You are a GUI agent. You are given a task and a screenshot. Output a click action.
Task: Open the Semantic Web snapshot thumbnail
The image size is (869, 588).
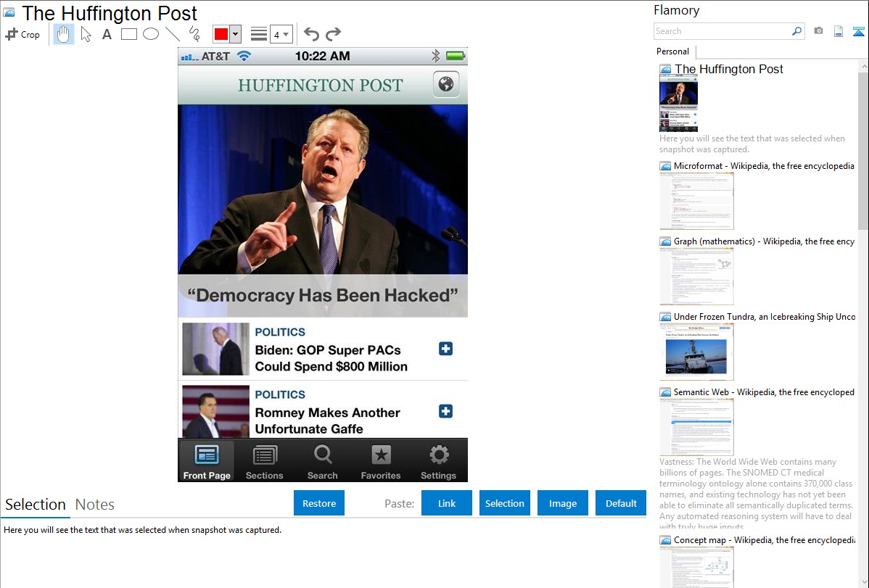696,427
